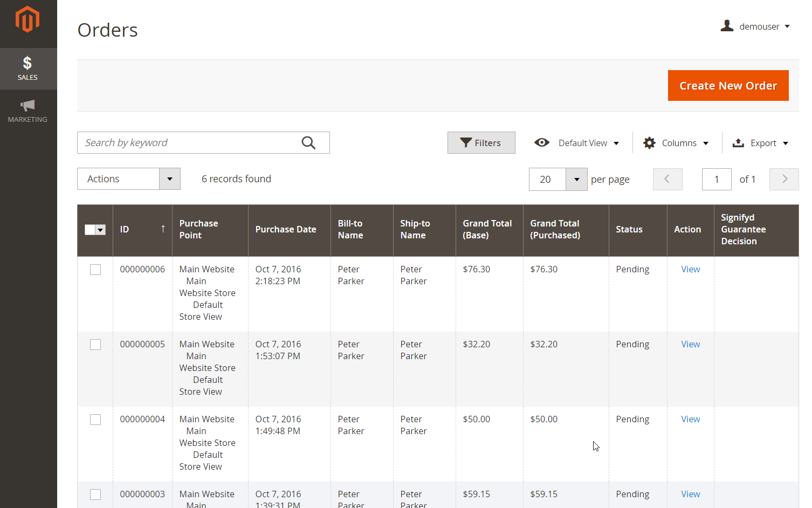Tick checkbox for order 000000005
The width and height of the screenshot is (812, 508).
[95, 345]
